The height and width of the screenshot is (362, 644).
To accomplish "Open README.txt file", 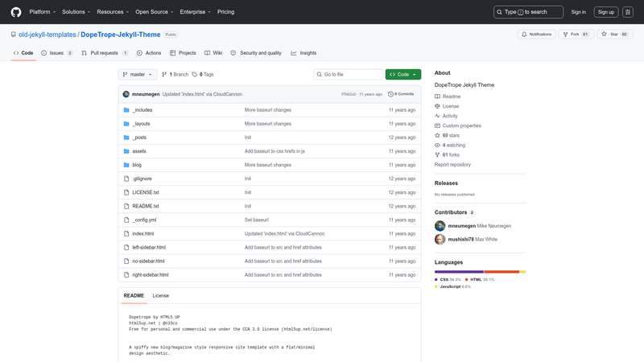I will (x=146, y=206).
